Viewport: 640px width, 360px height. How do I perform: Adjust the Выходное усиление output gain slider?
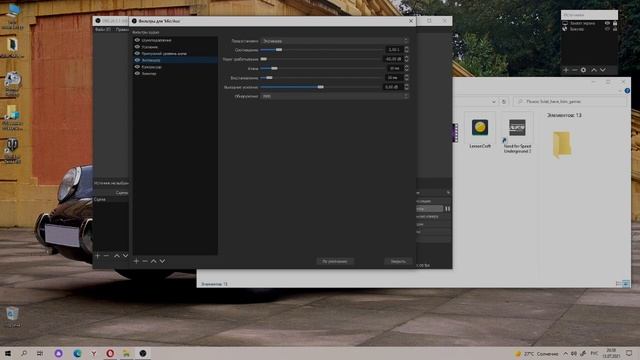pos(322,87)
